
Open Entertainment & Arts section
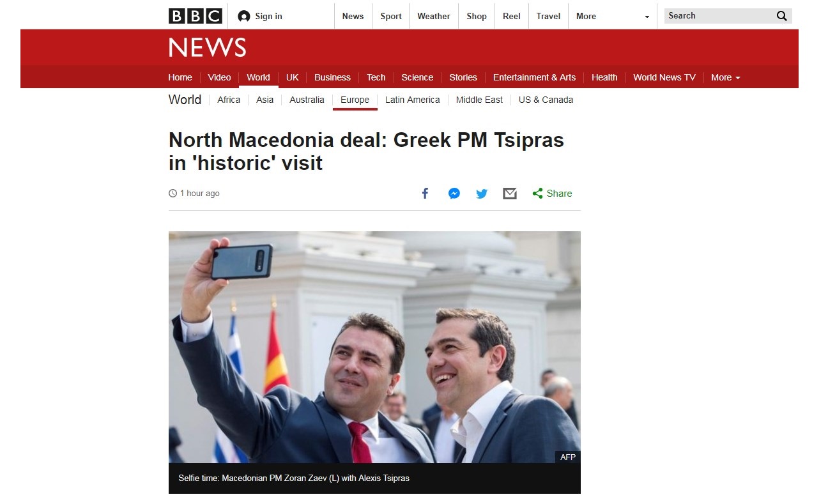534,77
